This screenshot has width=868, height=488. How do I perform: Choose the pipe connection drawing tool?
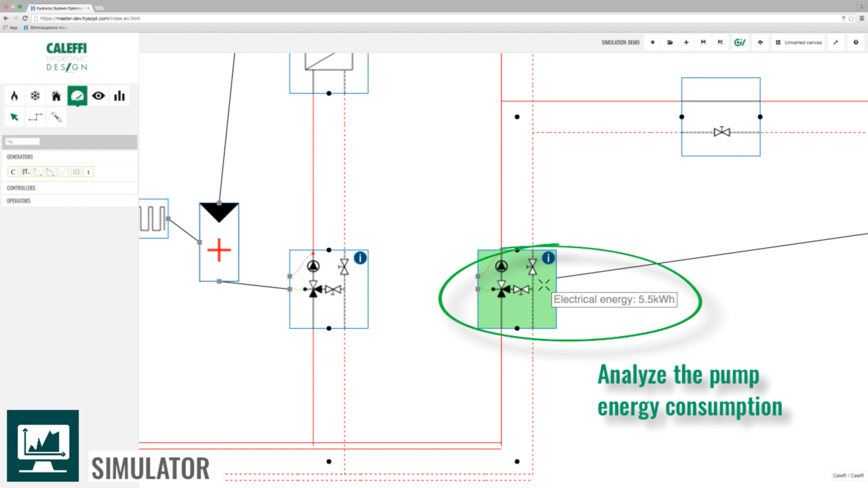[35, 117]
